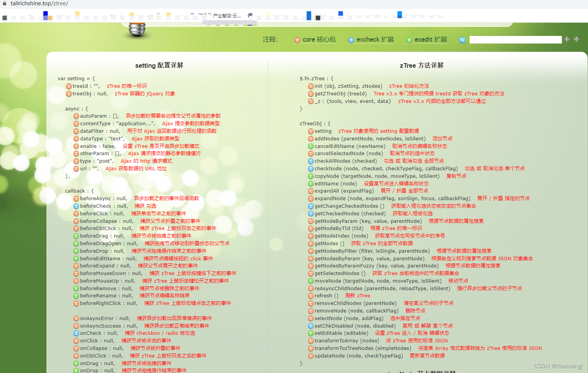Select the getNodeByTId method entry

pyautogui.click(x=339, y=228)
